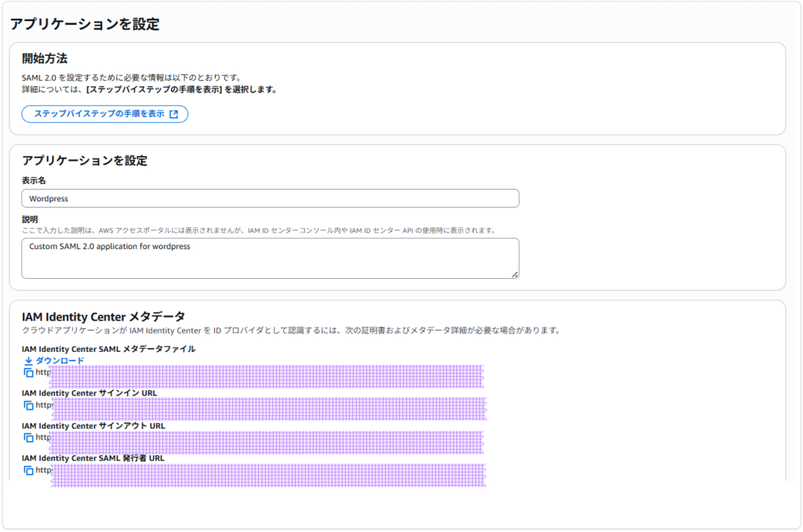Open ステップバイステップの手順を表示 instructions
The width and height of the screenshot is (803, 532).
(x=99, y=114)
